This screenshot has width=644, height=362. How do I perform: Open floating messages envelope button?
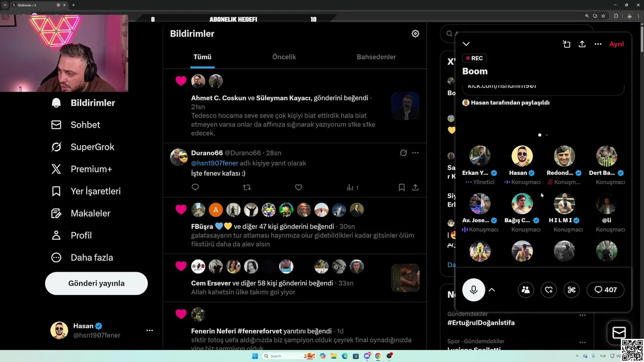point(619,332)
